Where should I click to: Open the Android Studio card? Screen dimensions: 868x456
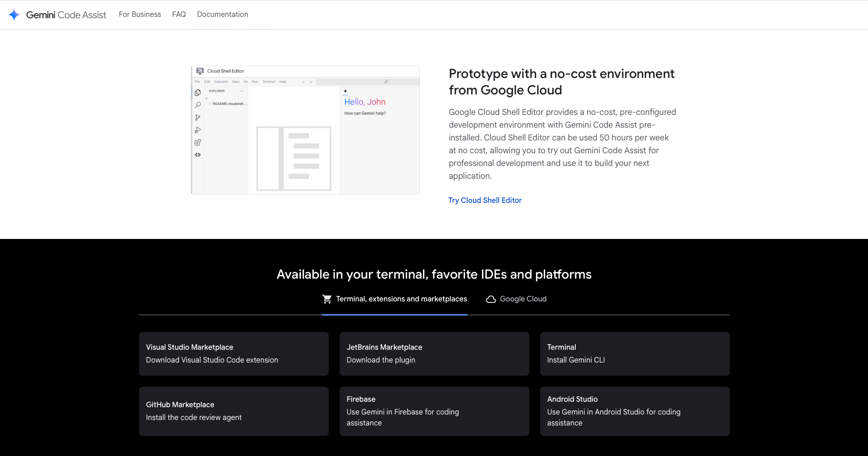coord(635,411)
